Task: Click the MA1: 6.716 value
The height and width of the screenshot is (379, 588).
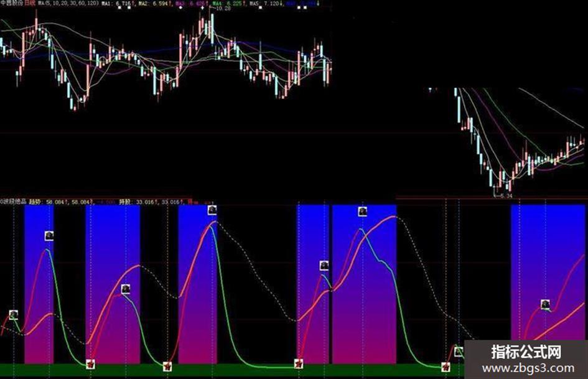Action: click(x=118, y=3)
